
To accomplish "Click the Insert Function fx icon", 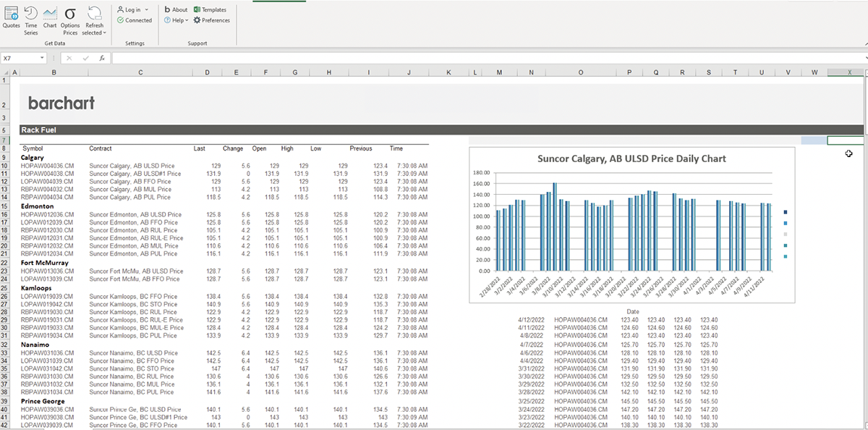I will 102,58.
